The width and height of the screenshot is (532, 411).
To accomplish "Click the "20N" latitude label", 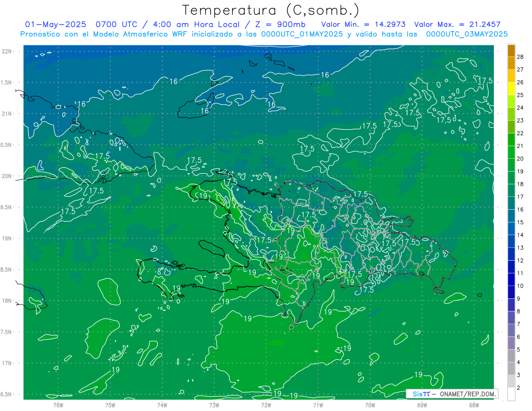I will point(8,176).
